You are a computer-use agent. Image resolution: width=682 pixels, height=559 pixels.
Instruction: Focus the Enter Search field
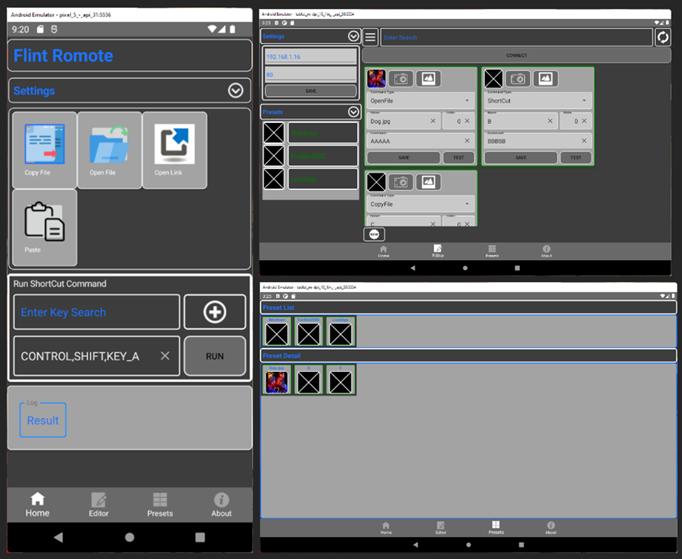(x=517, y=37)
